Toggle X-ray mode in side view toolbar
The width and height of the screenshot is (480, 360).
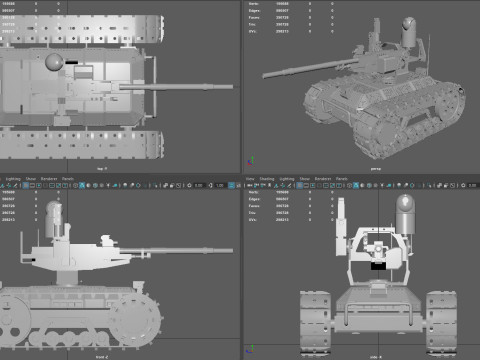(x=439, y=185)
